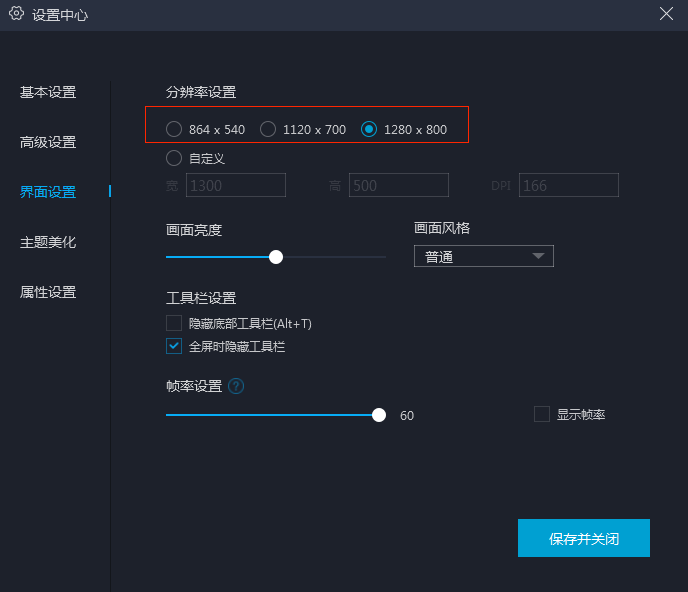
Task: Click the frame rate help question-mark icon
Action: [236, 386]
